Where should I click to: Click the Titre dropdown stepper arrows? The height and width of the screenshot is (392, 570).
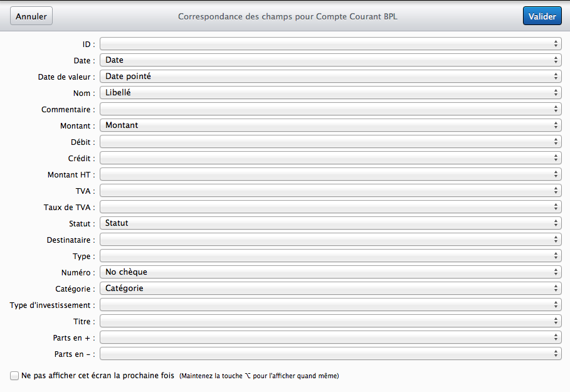click(x=556, y=321)
